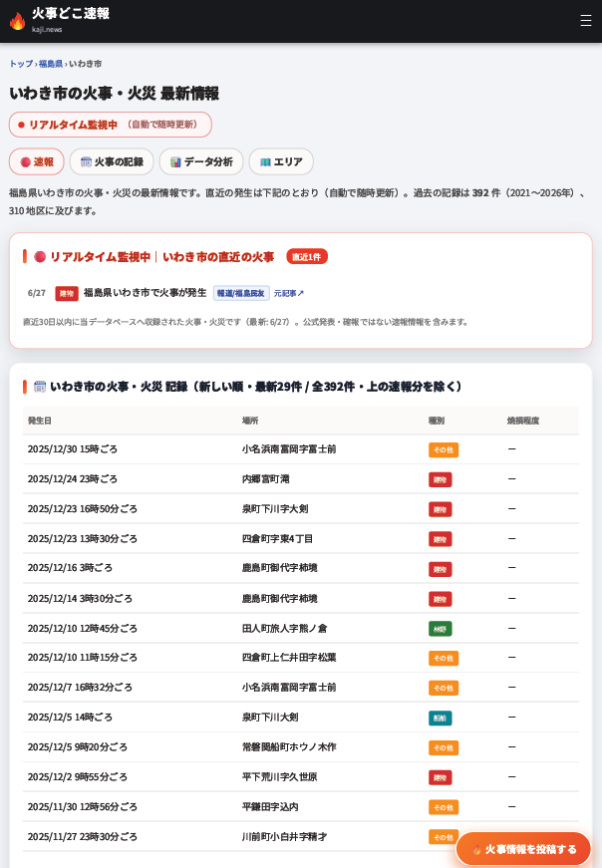Click the calendar icon in 火事の記録

click(x=86, y=161)
